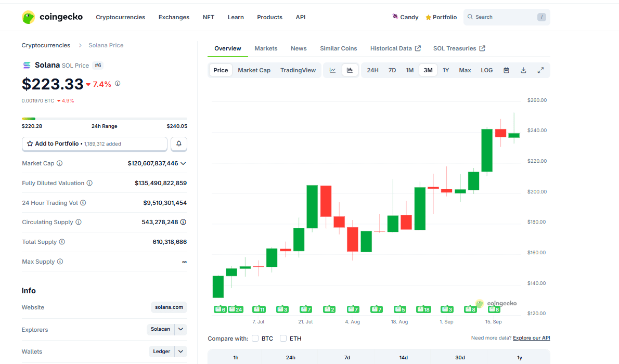The image size is (619, 364).
Task: Open the calendar date range picker
Action: [x=506, y=70]
